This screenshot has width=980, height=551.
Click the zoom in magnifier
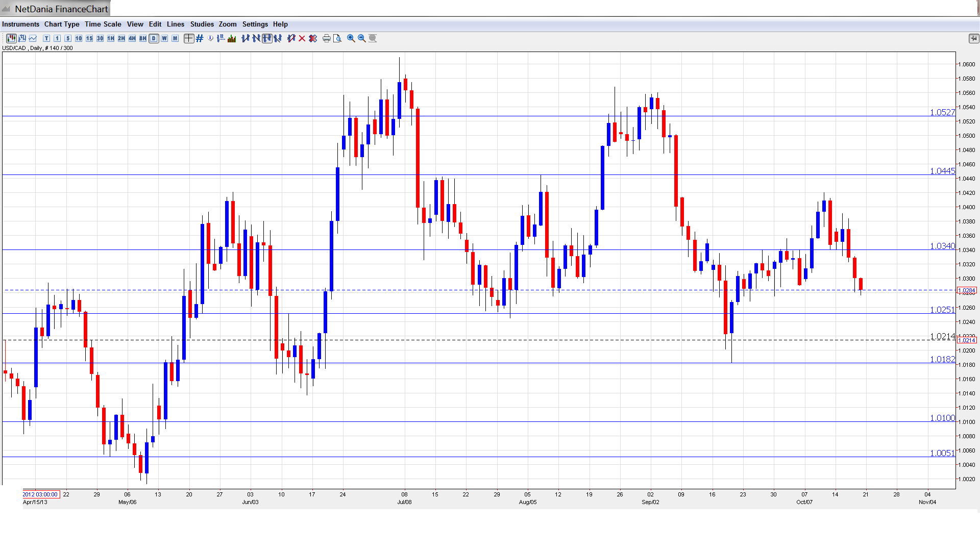point(351,38)
